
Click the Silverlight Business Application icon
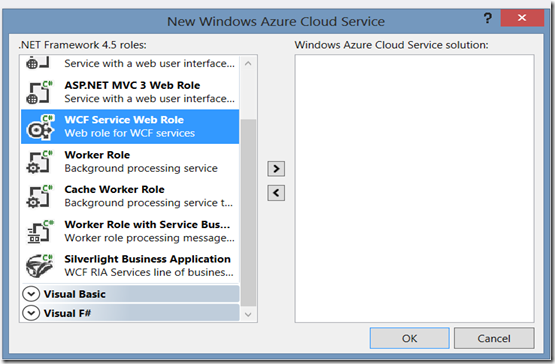(x=40, y=266)
